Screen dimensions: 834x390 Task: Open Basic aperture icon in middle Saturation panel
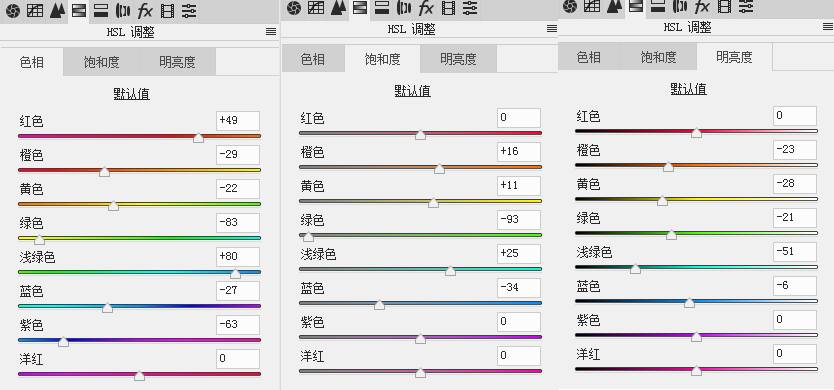coord(294,7)
